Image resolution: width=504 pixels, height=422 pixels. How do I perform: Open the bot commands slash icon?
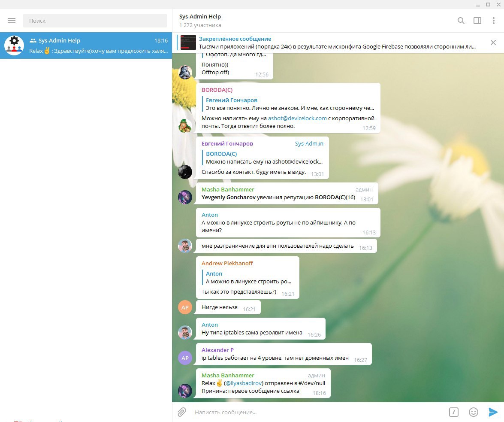pyautogui.click(x=453, y=412)
